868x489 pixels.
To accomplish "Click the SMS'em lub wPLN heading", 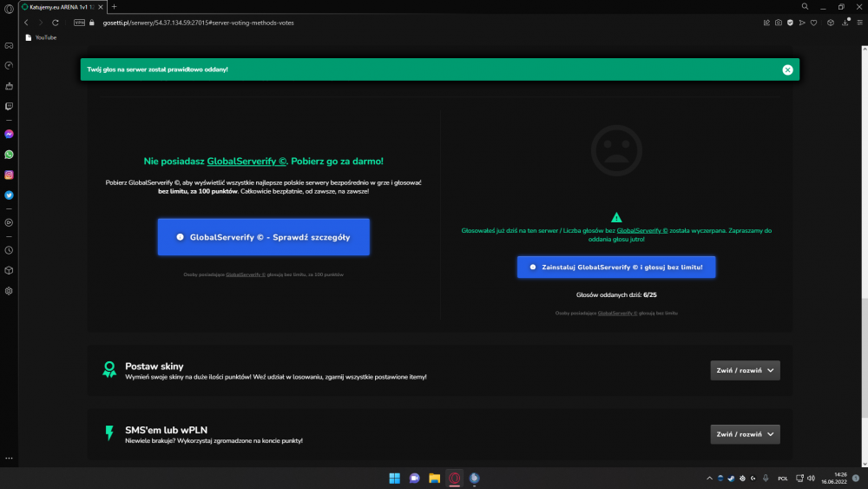I will (x=166, y=430).
